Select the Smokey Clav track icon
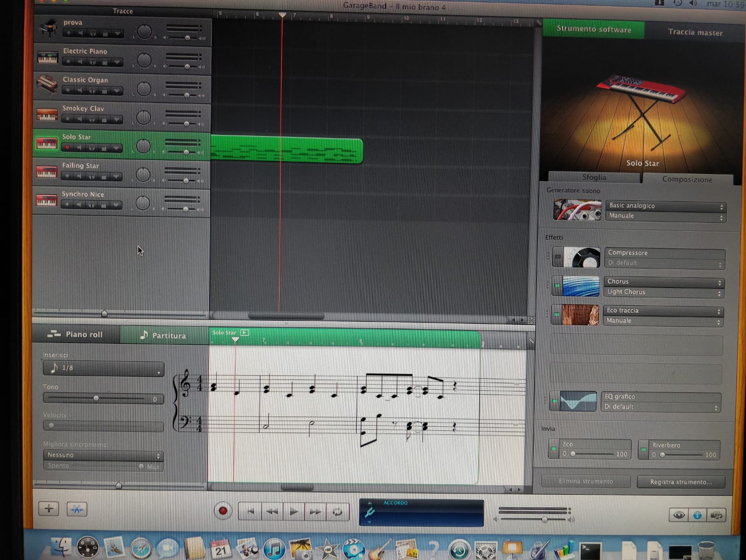This screenshot has width=746, height=560. click(x=47, y=115)
